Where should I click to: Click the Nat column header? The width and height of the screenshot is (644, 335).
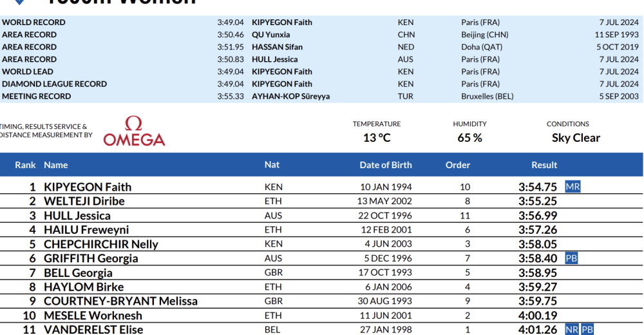272,165
